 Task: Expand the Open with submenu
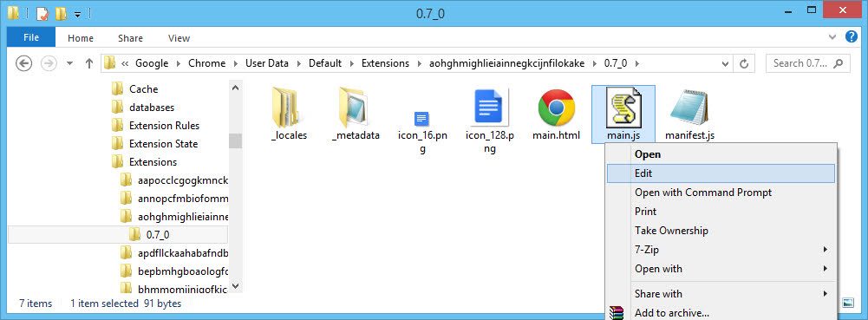pyautogui.click(x=721, y=269)
